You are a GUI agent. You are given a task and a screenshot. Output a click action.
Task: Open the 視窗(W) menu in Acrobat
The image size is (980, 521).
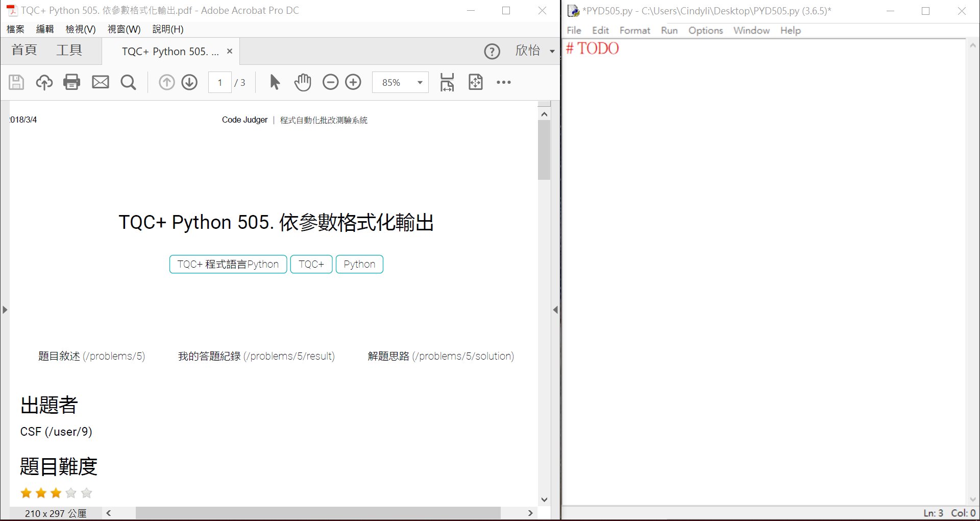pos(124,29)
